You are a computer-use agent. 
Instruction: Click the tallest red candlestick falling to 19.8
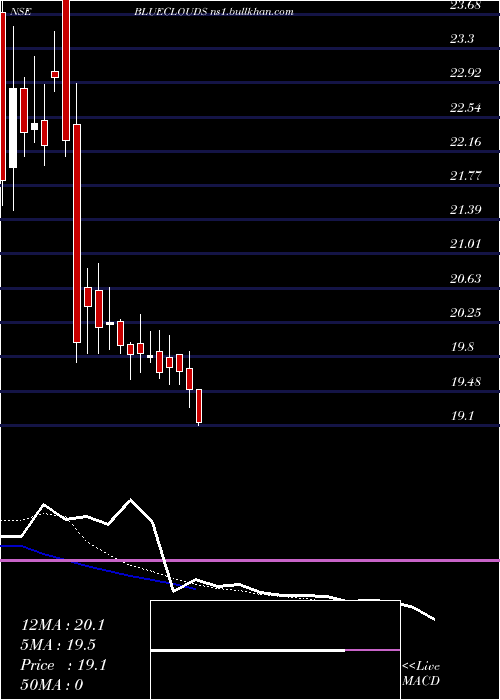[77, 233]
